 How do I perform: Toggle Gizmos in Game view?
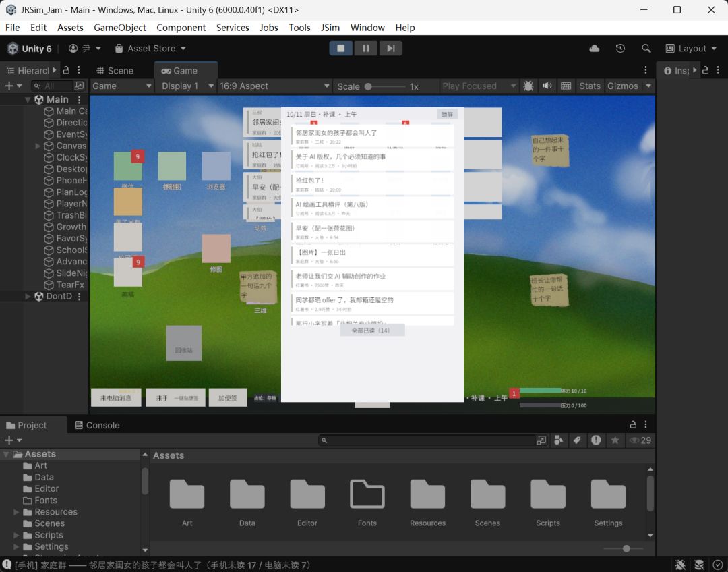(x=623, y=86)
